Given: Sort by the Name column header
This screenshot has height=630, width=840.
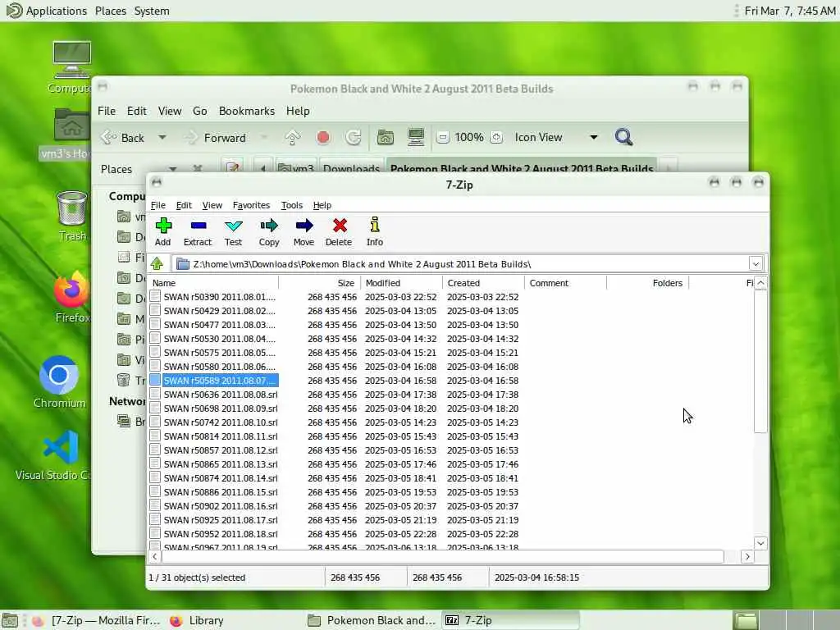Looking at the screenshot, I should coord(213,283).
